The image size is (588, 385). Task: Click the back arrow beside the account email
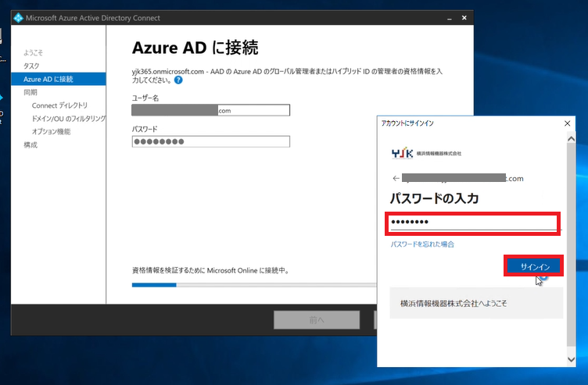pyautogui.click(x=396, y=178)
